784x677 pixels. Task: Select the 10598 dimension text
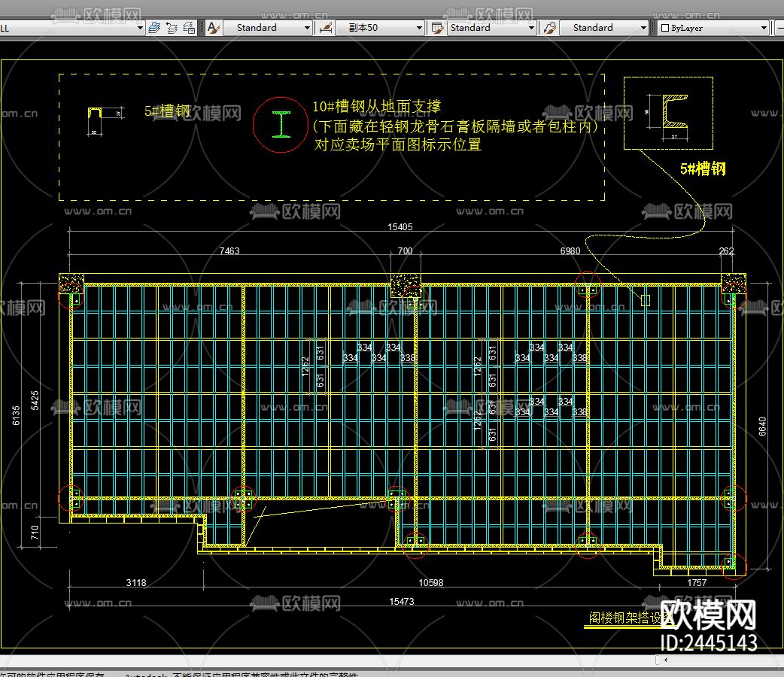(x=431, y=582)
